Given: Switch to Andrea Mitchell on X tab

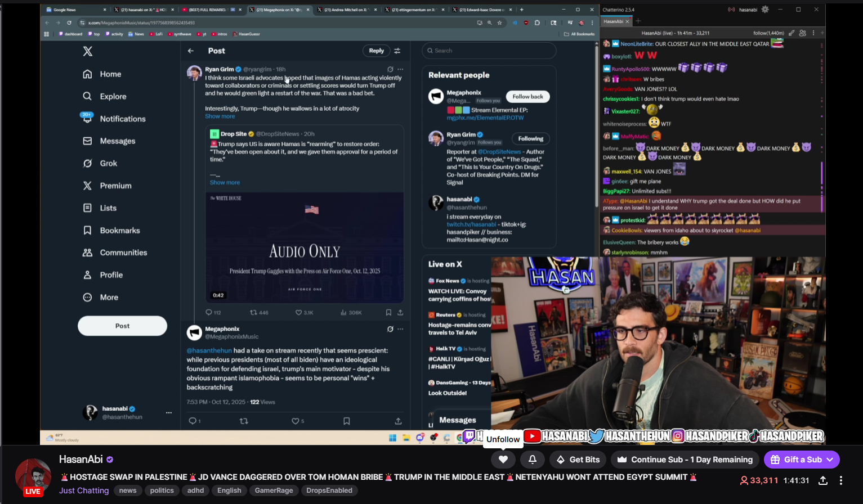Looking at the screenshot, I should click(346, 10).
